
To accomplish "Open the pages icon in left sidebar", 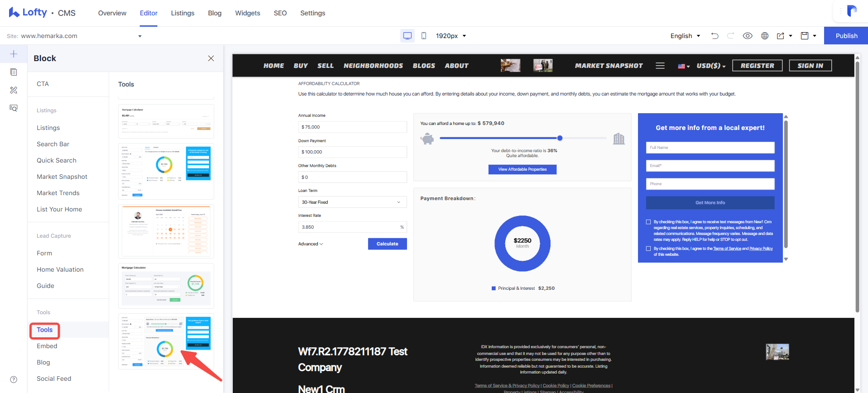I will coord(14,72).
